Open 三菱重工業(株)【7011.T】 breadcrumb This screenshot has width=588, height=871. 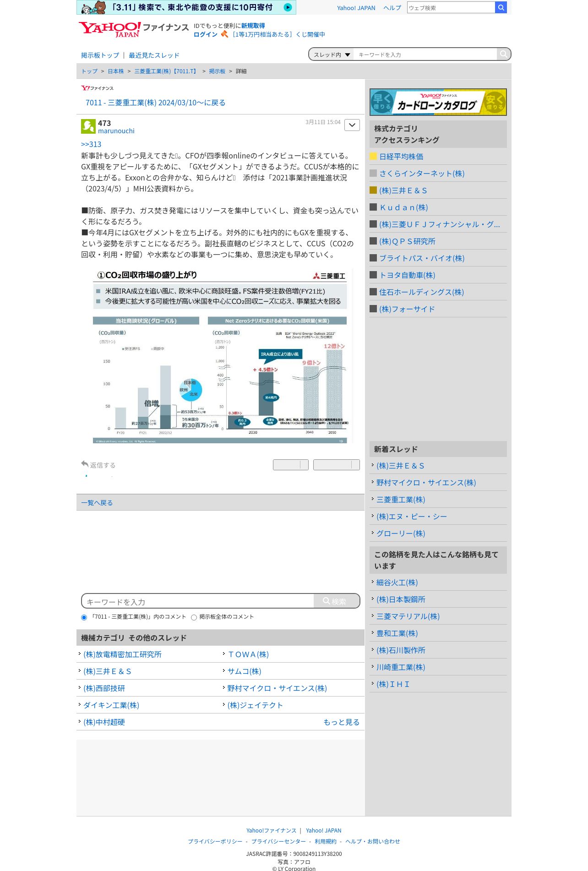coord(166,71)
